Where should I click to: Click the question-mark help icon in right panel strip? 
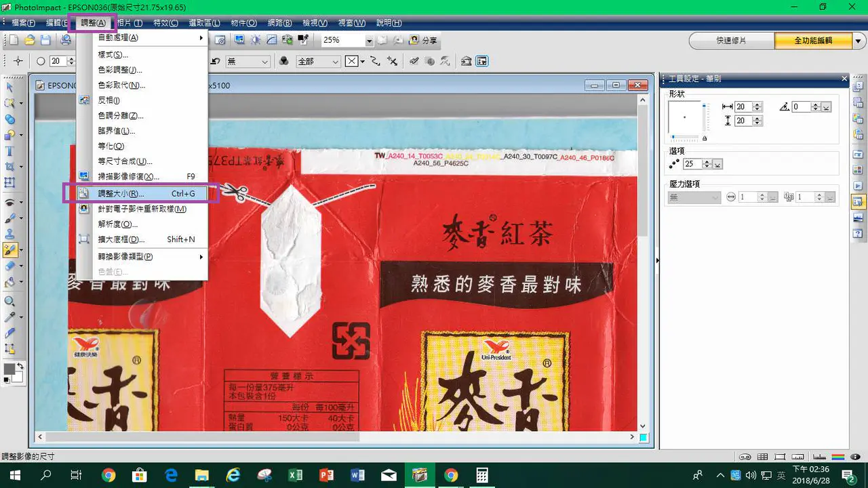[x=858, y=233]
